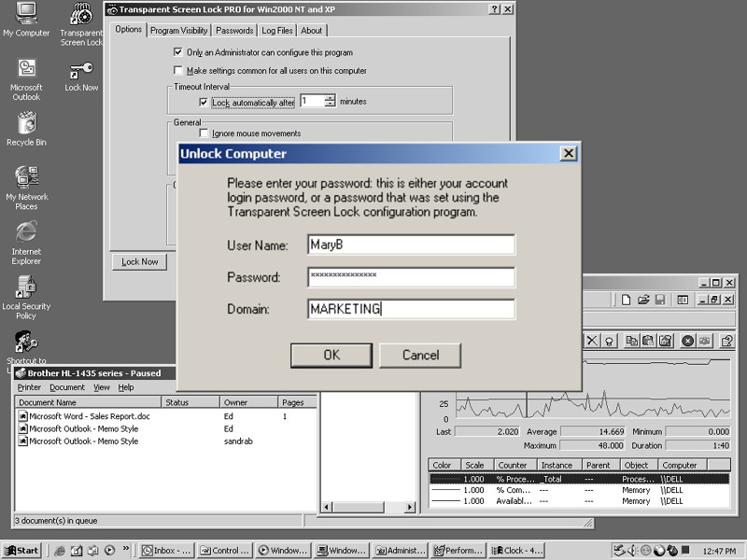This screenshot has width=747, height=560.
Task: Switch to About tab
Action: click(312, 31)
